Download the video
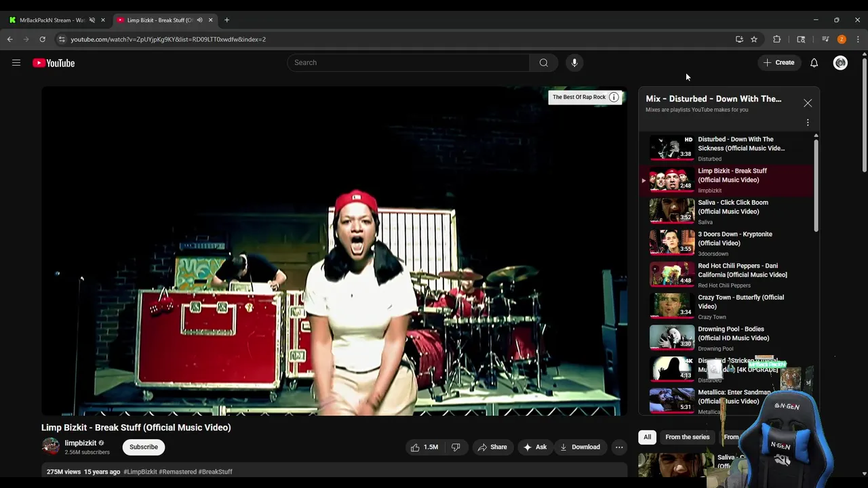868x488 pixels. tap(580, 447)
